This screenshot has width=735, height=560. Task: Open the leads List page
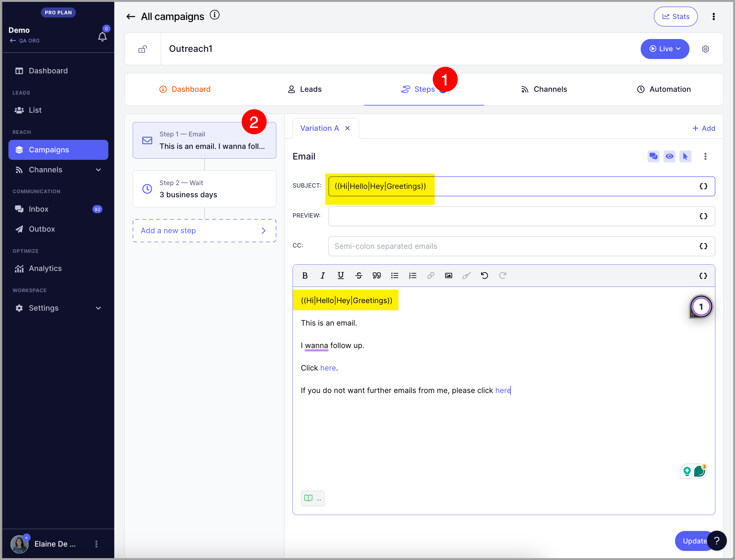(x=58, y=110)
